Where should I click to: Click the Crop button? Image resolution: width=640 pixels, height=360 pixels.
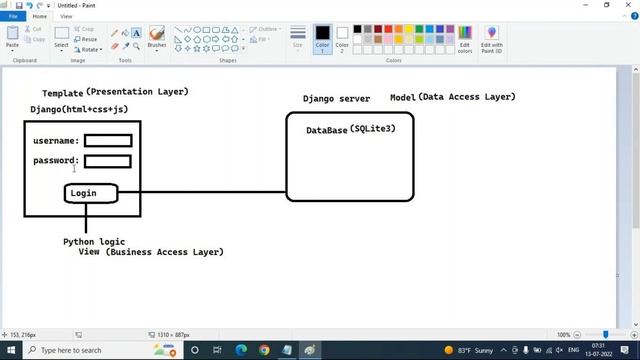coord(84,29)
